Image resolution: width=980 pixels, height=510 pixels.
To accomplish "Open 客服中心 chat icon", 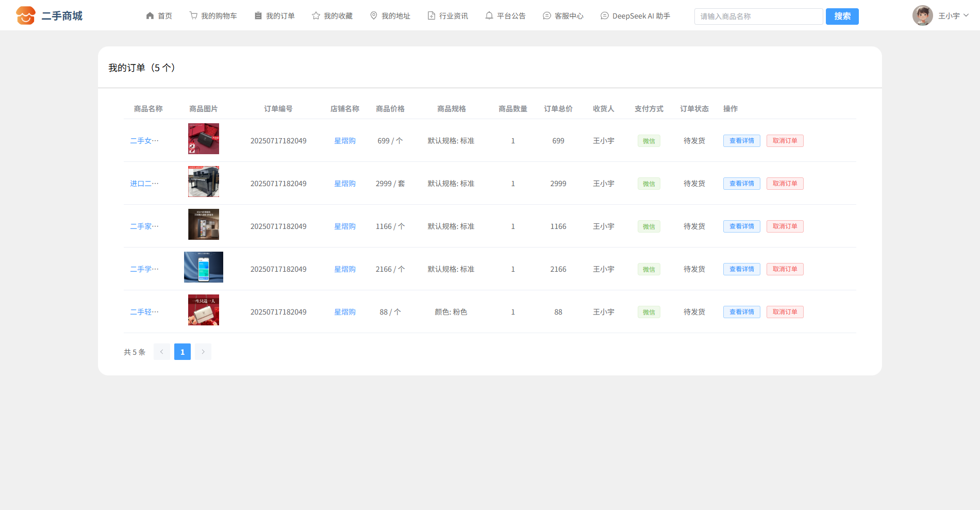I will [x=547, y=16].
